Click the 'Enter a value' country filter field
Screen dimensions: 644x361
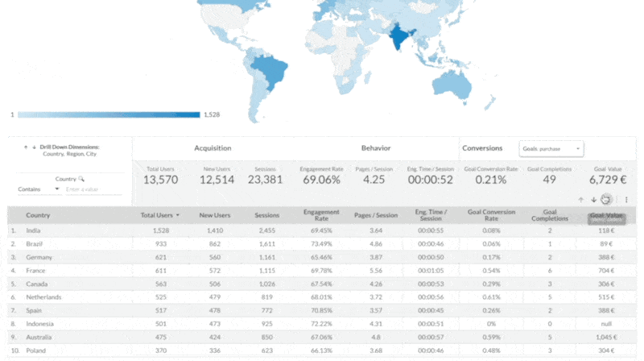tap(93, 189)
